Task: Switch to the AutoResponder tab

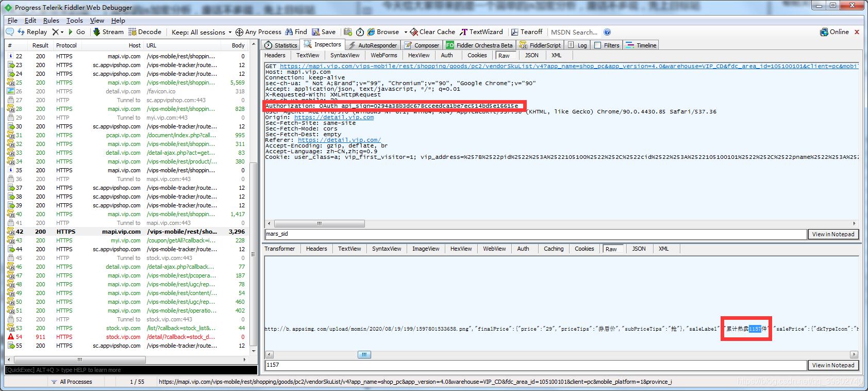Action: 373,45
